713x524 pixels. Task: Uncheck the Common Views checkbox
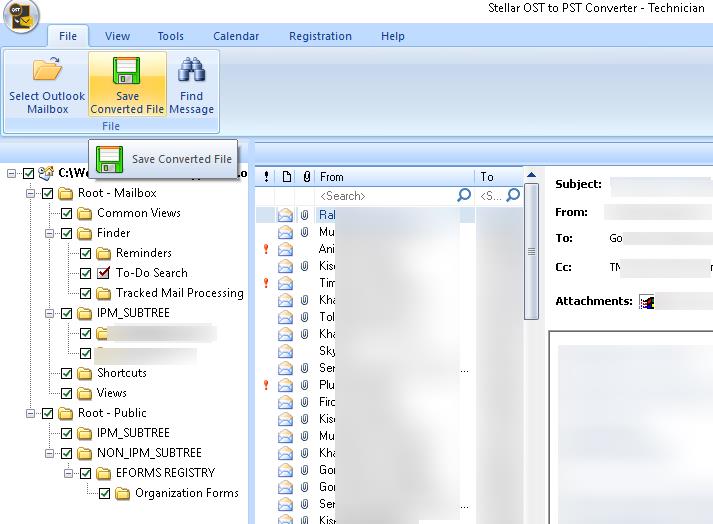(66, 213)
